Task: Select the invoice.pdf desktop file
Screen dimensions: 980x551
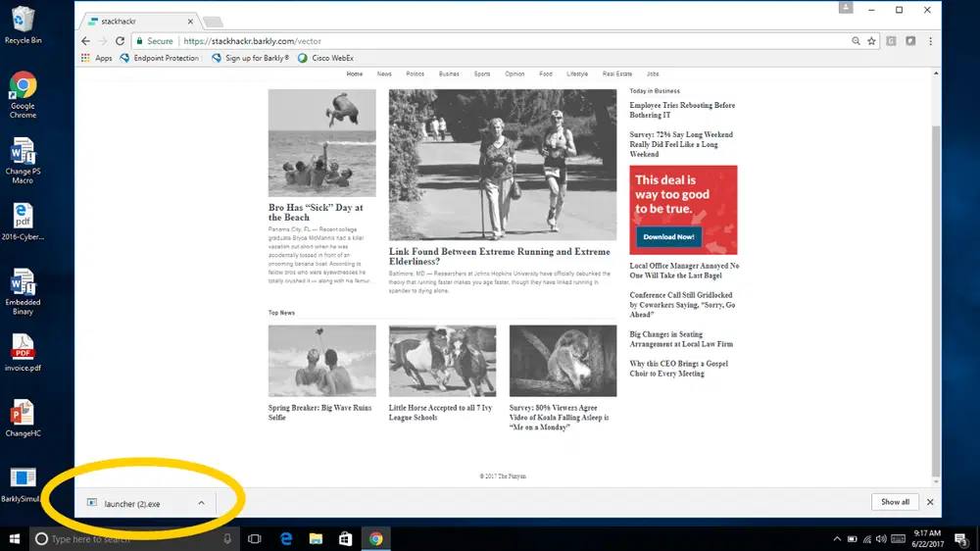Action: click(23, 353)
